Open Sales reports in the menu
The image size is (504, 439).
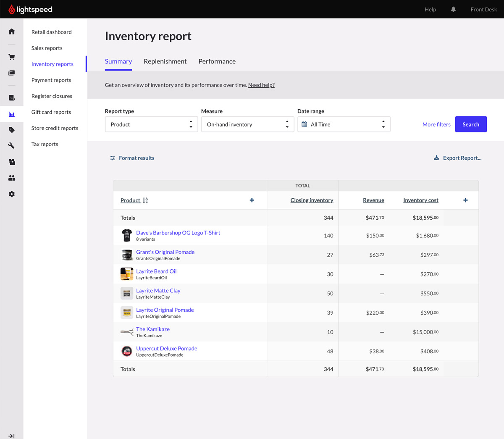[47, 48]
